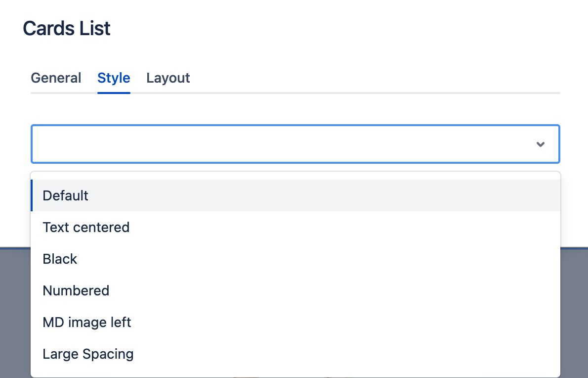Switch to the General tab

[x=56, y=78]
